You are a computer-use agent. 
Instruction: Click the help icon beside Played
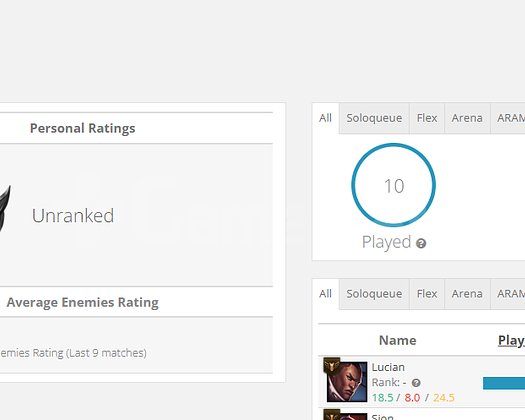421,243
